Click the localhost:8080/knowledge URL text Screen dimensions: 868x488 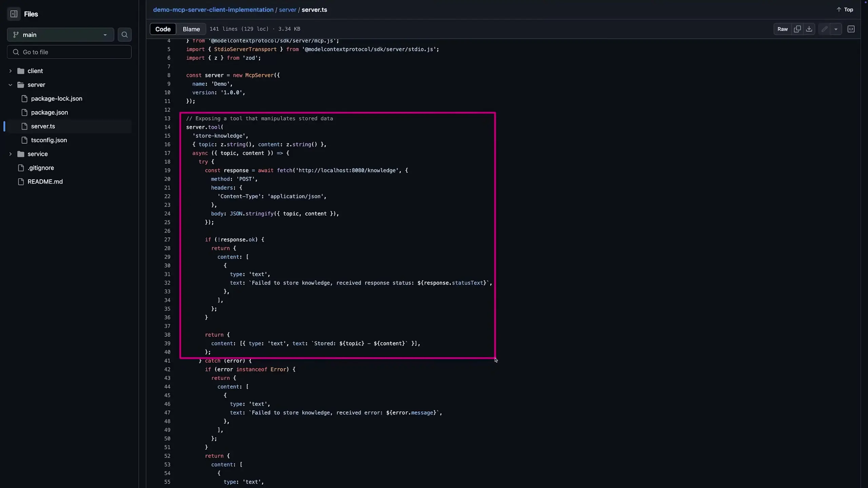click(x=347, y=170)
